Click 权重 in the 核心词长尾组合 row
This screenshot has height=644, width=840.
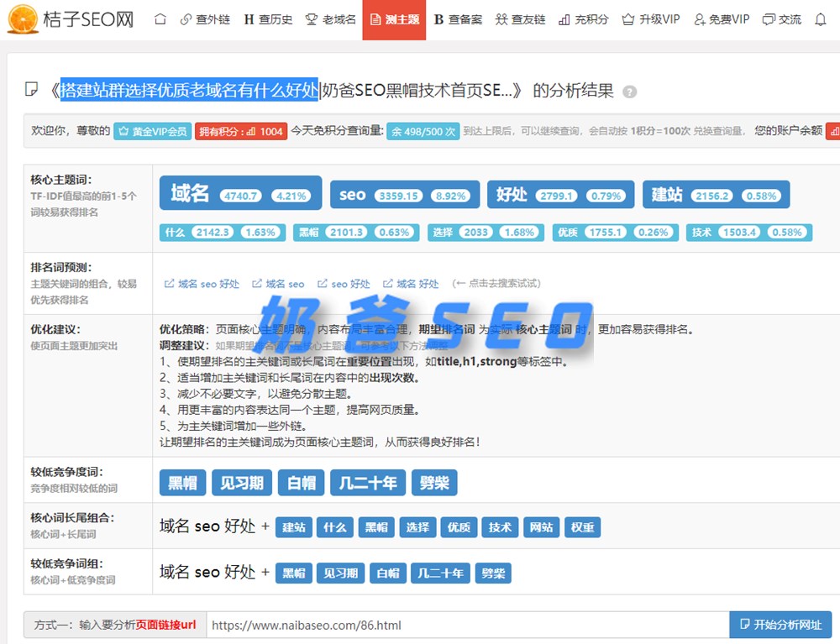(x=582, y=527)
